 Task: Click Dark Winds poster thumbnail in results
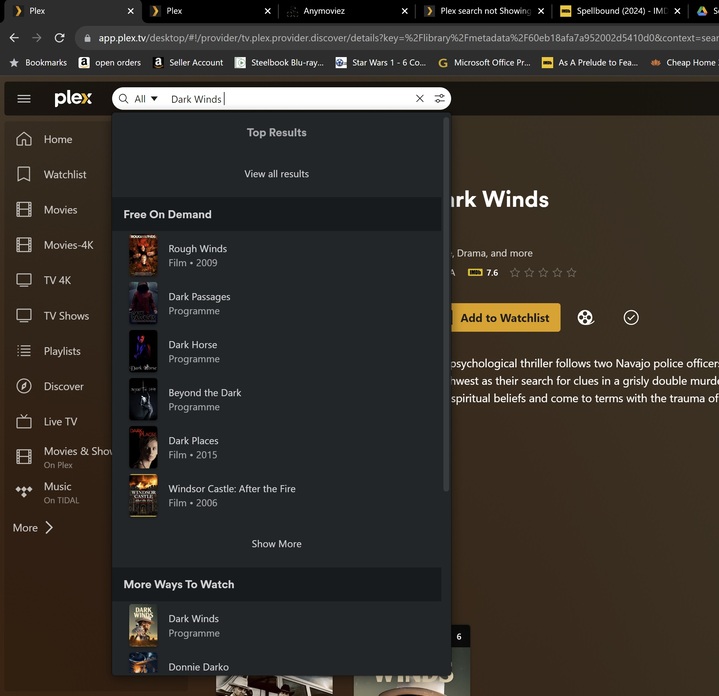point(143,626)
